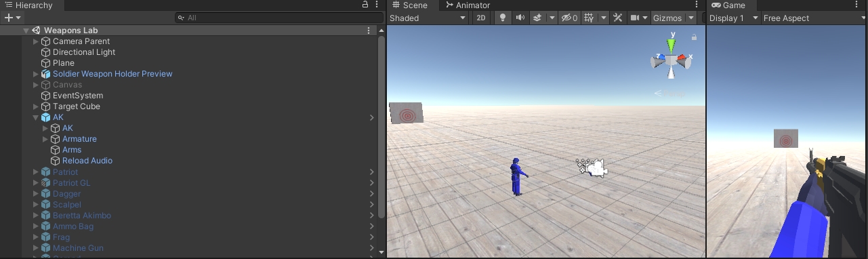868x259 pixels.
Task: Open the grid axis dropdown arrow
Action: click(x=603, y=18)
